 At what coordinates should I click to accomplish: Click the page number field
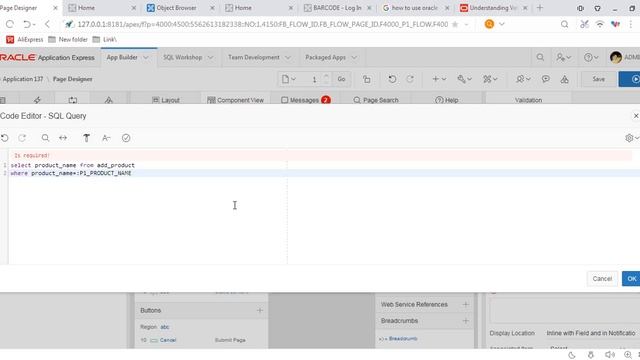[314, 79]
